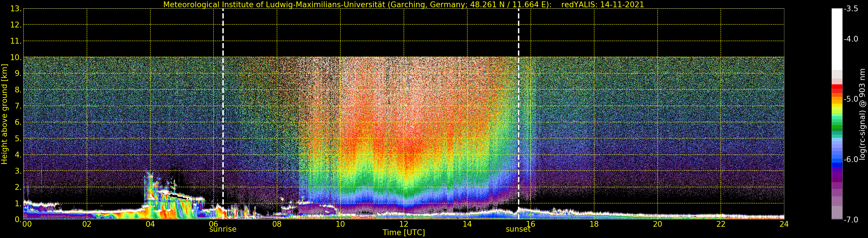This screenshot has height=238, width=868.
Task: Click the 12 tick on the time axis
Action: coord(403,224)
